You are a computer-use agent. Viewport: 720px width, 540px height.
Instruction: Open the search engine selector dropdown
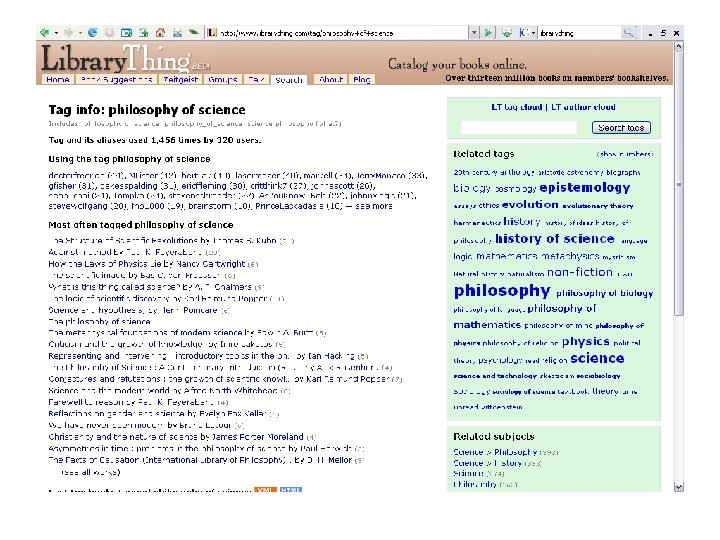[533, 33]
